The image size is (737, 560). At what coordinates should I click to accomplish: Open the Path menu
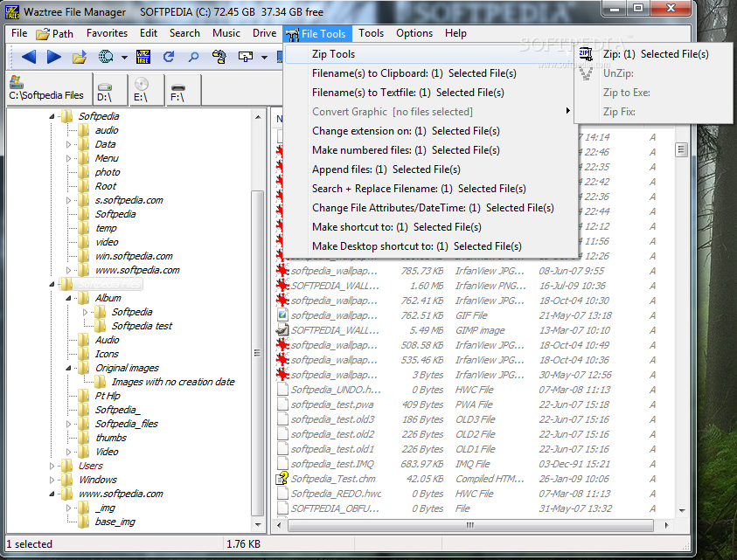[55, 33]
